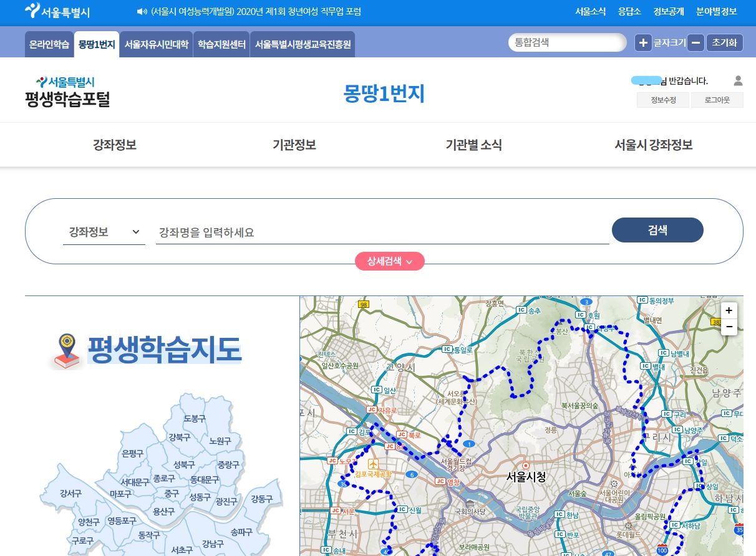Open the 서울자유시민대학 tab
The image size is (756, 556).
[x=156, y=44]
